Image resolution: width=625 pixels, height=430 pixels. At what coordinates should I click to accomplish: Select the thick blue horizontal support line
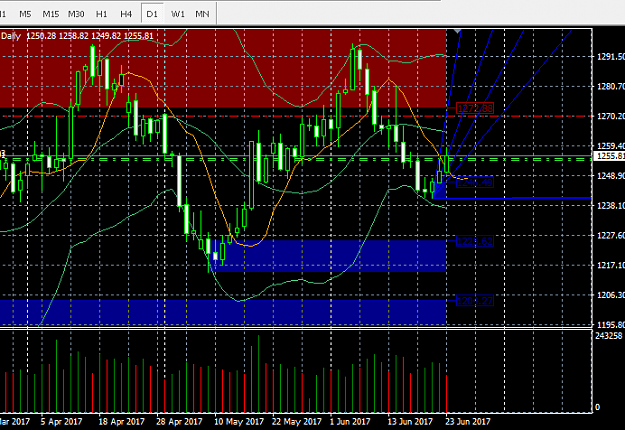point(512,198)
